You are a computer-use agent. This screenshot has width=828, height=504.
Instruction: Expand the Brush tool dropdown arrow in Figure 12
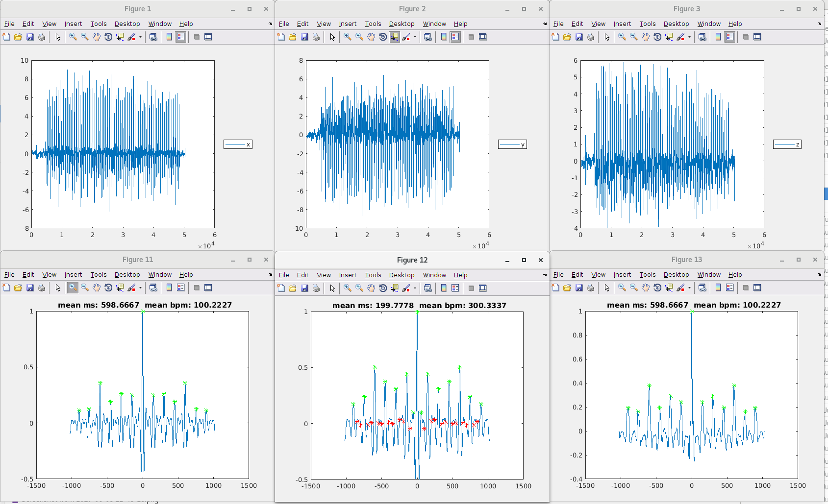point(415,288)
